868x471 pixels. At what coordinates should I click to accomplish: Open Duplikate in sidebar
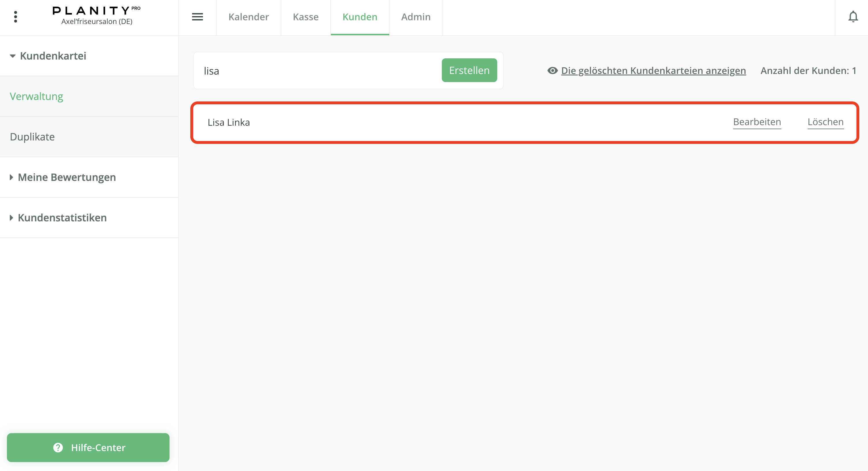pos(32,137)
